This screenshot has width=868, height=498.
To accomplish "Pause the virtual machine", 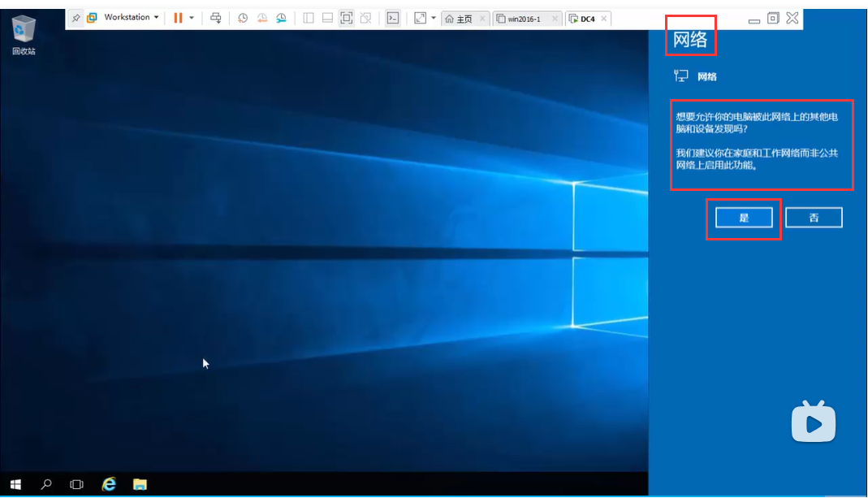I will tap(178, 19).
